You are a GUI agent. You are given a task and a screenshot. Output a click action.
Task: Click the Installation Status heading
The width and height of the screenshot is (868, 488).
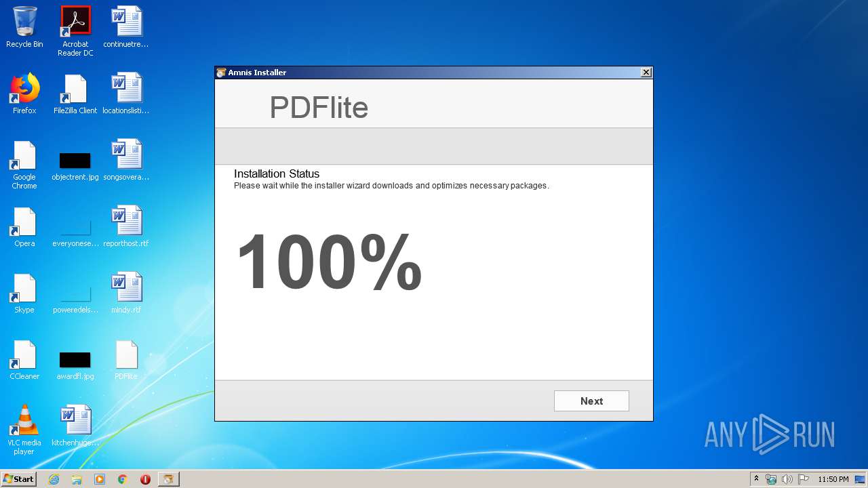pyautogui.click(x=277, y=174)
